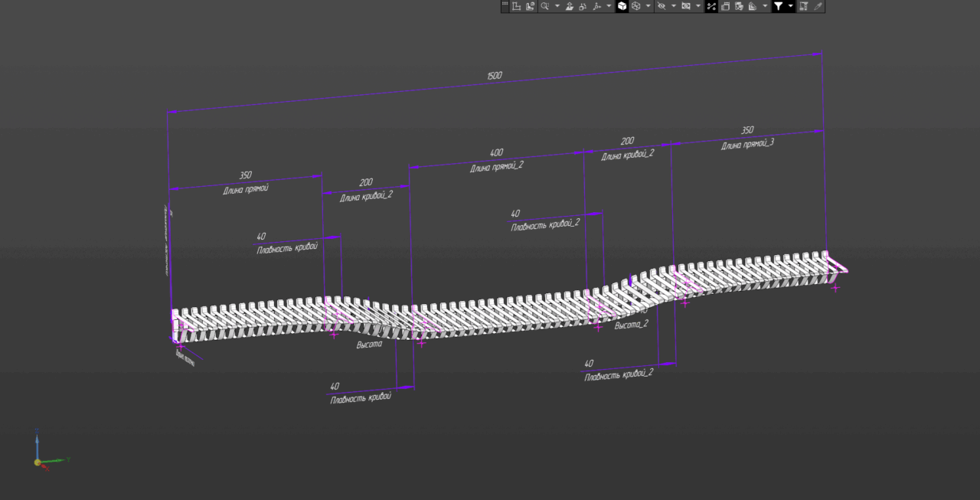
Task: Open dropdown next to the crossed-out eye icon
Action: pyautogui.click(x=674, y=6)
